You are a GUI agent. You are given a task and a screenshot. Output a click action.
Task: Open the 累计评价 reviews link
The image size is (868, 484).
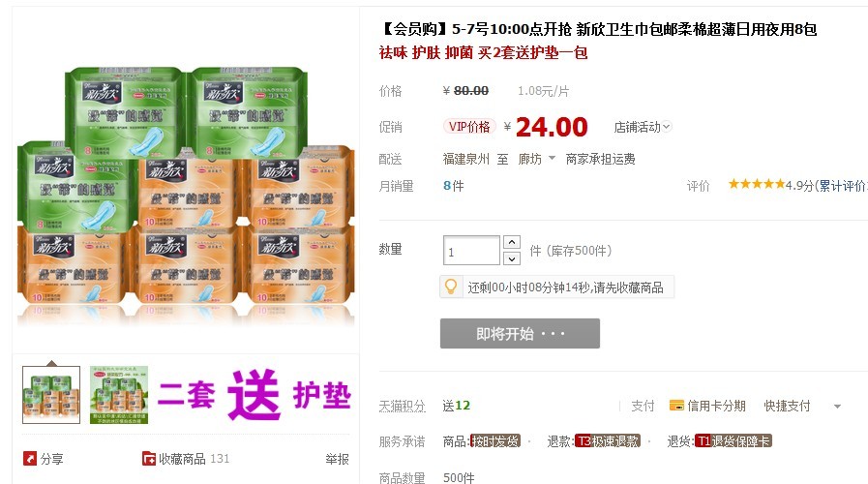tap(842, 186)
